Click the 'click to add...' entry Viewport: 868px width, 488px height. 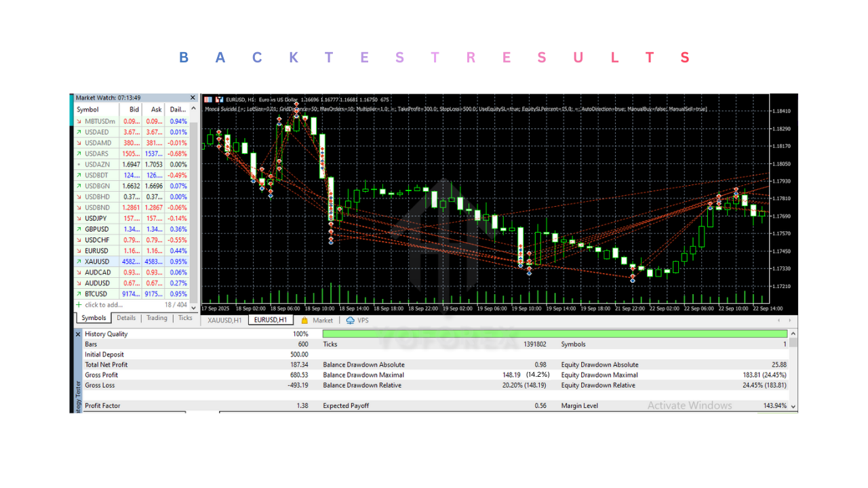tap(104, 305)
